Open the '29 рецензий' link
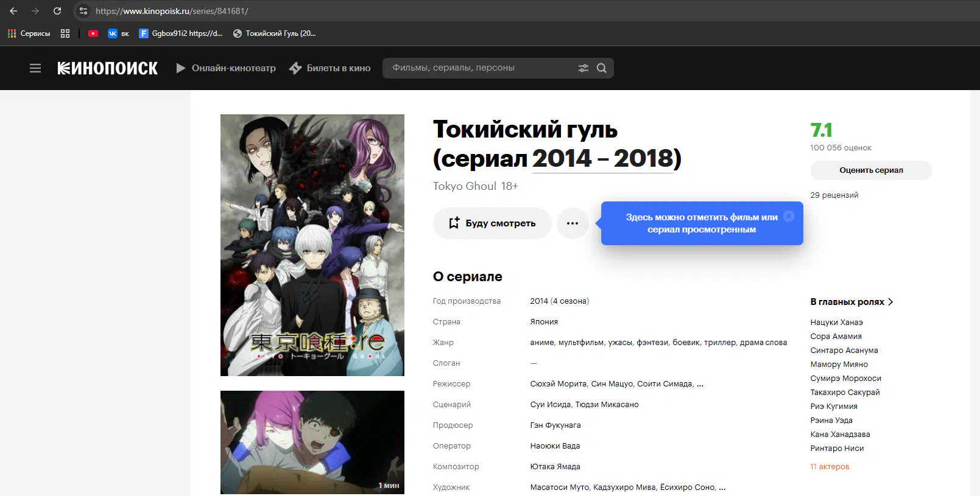Screen dimensions: 980x496 point(834,195)
